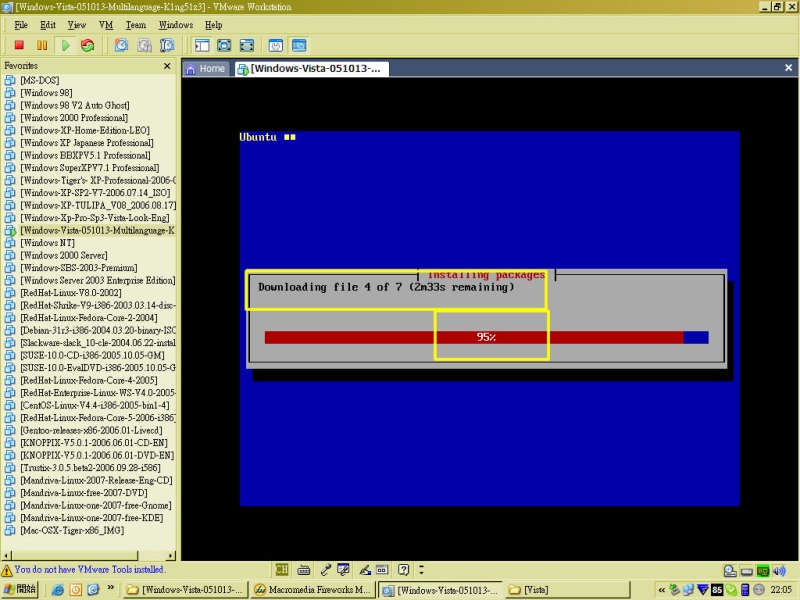Expand hidden system tray icons chevron
Viewport: 800px width, 600px height.
662,590
